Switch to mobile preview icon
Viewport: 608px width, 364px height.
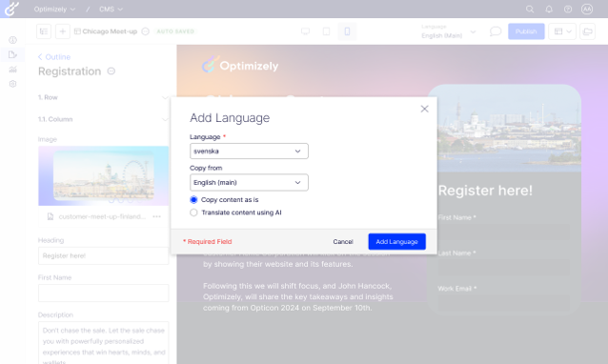(x=347, y=31)
